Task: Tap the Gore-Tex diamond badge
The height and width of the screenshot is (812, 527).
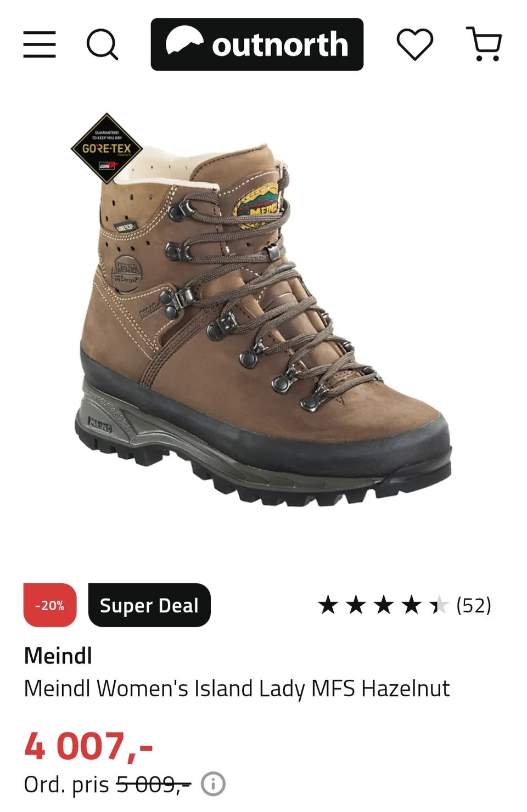Action: tap(106, 149)
